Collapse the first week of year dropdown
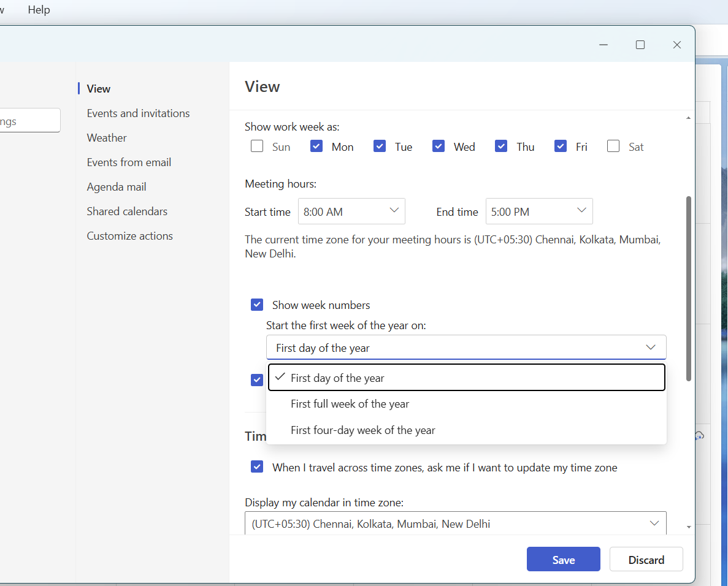 coord(466,348)
